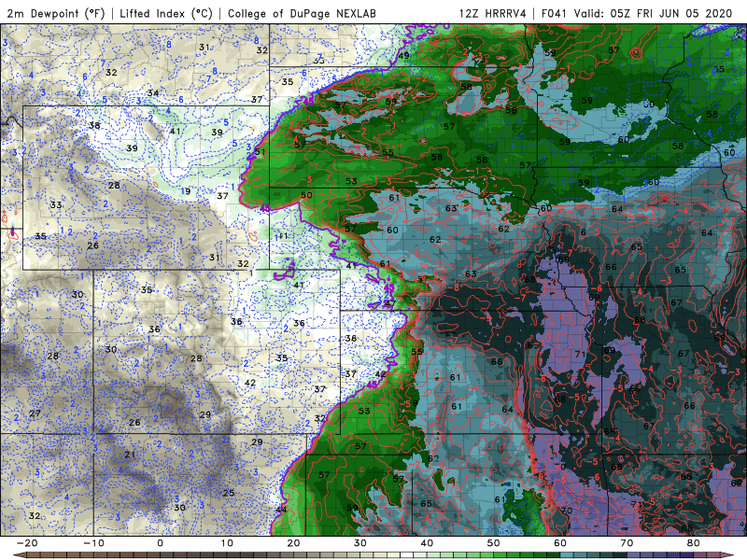Click the '60' color scale label
This screenshot has width=747, height=560.
[560, 543]
